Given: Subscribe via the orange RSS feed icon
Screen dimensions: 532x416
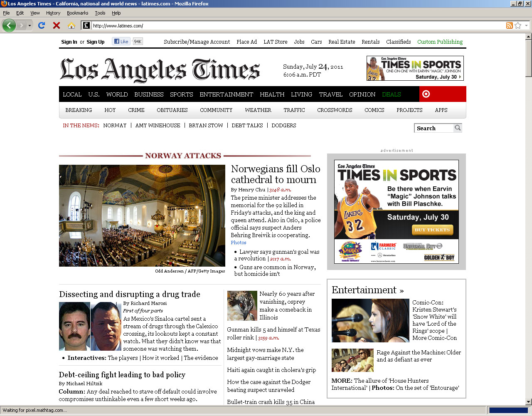Looking at the screenshot, I should pos(509,25).
